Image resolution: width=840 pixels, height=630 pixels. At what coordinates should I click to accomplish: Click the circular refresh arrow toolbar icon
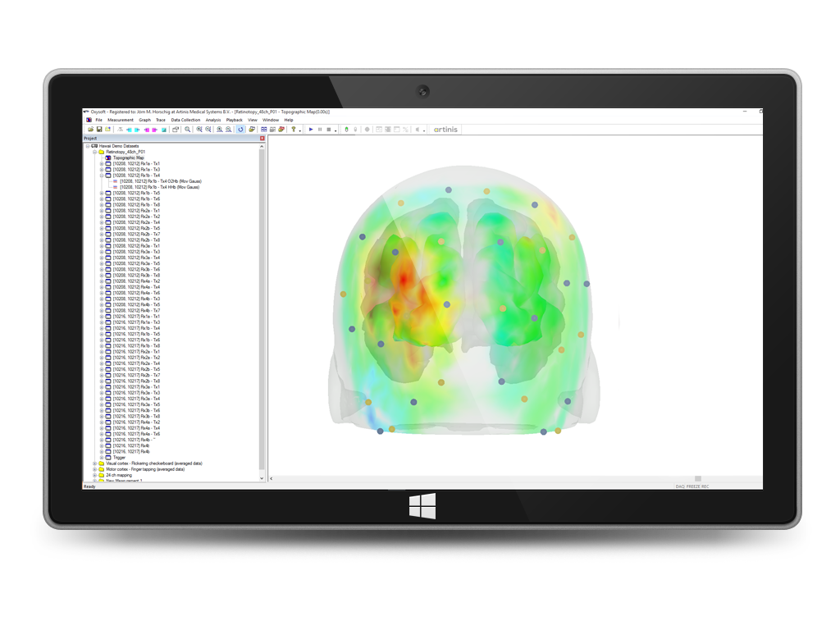240,129
